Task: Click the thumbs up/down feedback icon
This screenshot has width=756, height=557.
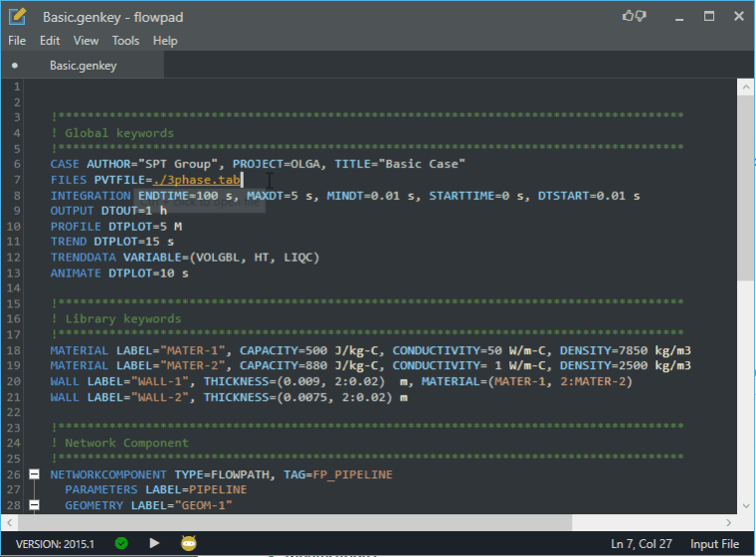Action: [x=635, y=16]
